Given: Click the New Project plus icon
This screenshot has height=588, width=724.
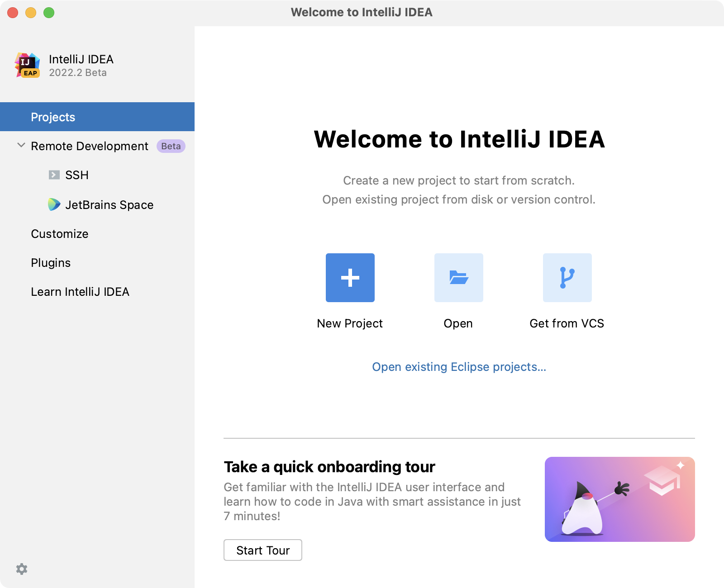Looking at the screenshot, I should (350, 278).
